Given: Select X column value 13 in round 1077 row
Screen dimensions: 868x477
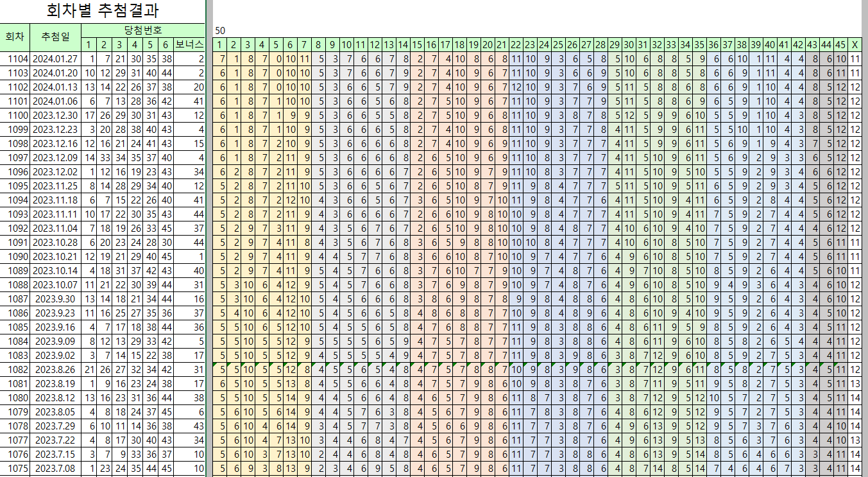Looking at the screenshot, I should (855, 440).
